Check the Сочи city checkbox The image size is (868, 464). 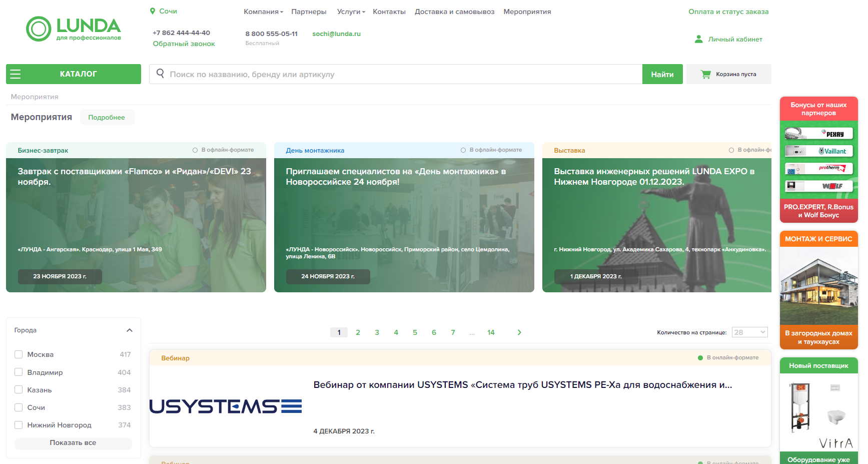(19, 407)
